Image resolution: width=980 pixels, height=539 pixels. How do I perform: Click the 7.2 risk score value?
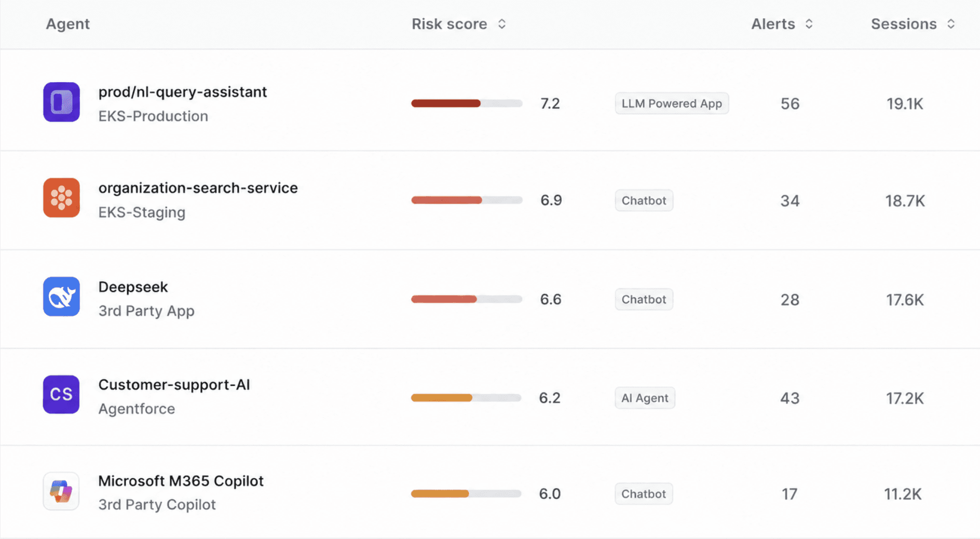point(550,104)
